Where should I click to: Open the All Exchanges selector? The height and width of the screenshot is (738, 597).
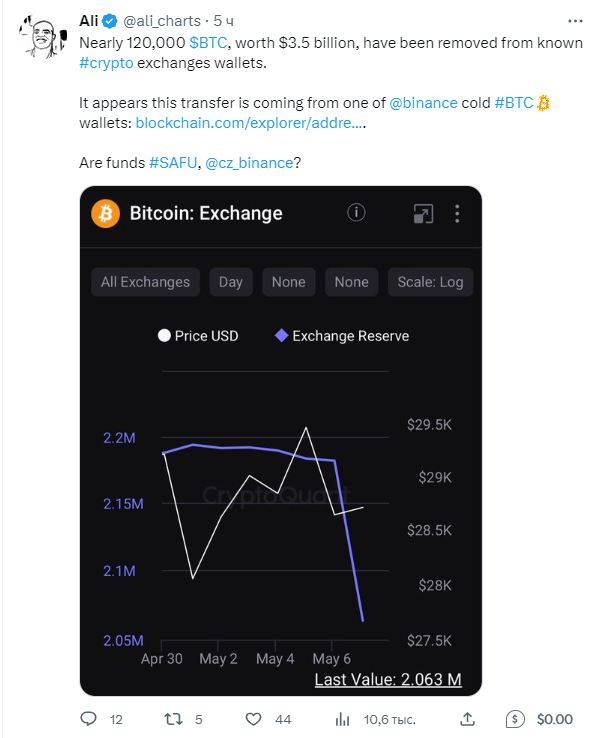[145, 282]
